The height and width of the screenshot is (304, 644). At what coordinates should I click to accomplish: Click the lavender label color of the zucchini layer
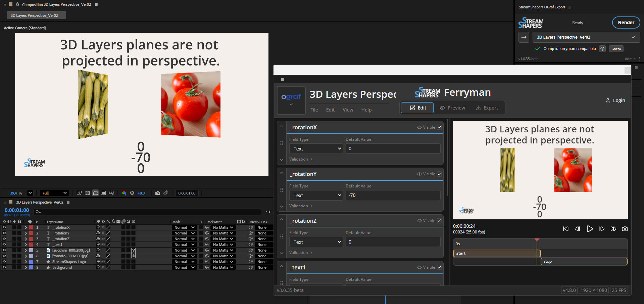coord(31,250)
